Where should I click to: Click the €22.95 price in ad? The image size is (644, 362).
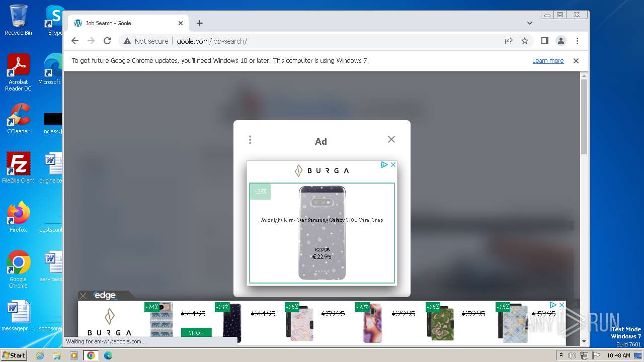(x=322, y=257)
